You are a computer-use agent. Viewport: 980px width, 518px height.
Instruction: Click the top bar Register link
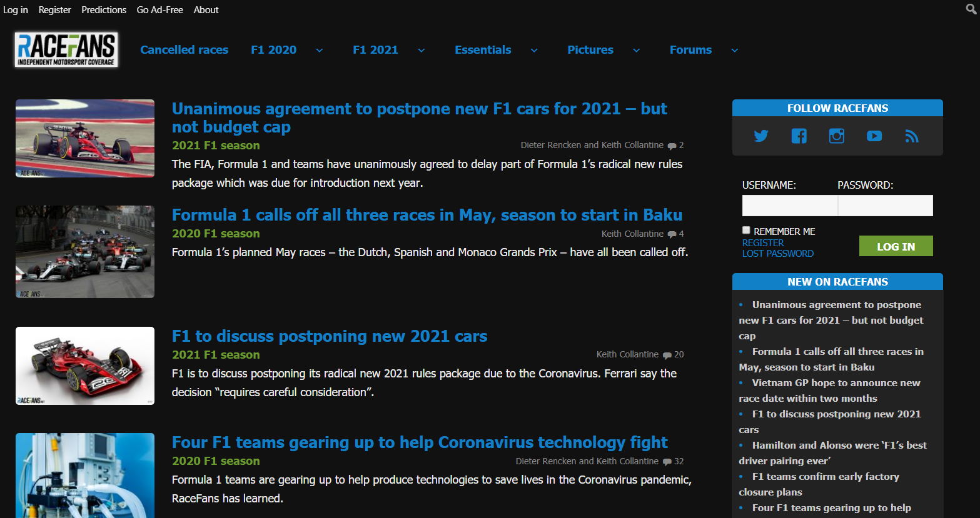click(x=55, y=10)
